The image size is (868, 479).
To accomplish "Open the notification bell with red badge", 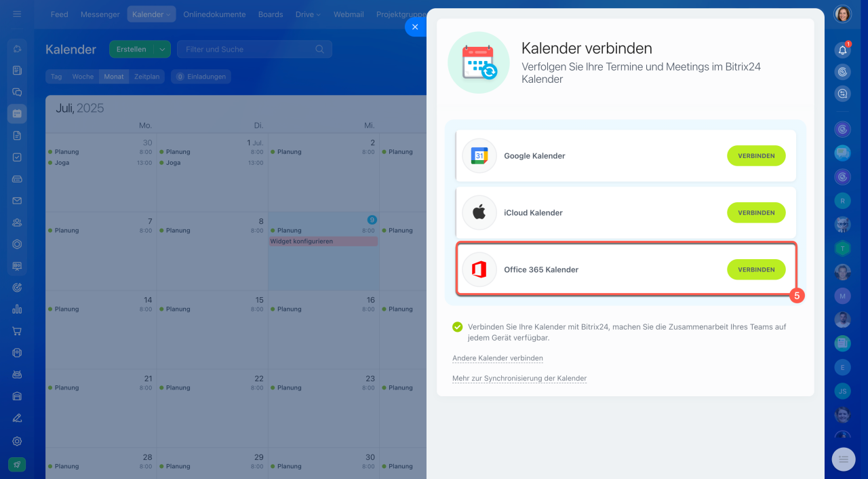I will point(843,50).
